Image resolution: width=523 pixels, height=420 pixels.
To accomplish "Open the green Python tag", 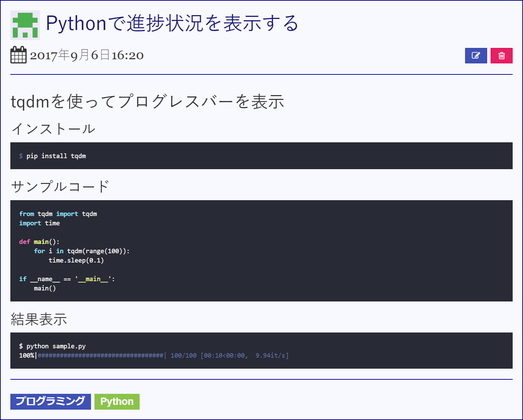I will coord(117,401).
